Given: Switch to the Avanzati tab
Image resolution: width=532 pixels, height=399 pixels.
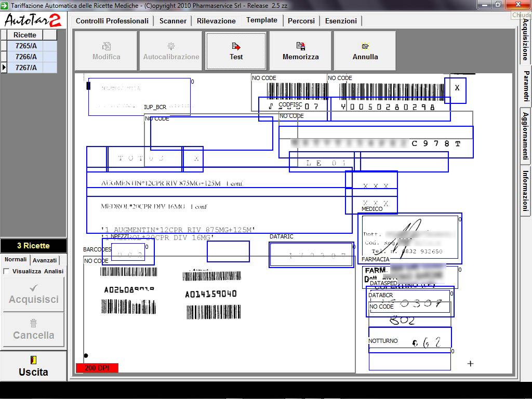Looking at the screenshot, I should (x=45, y=260).
